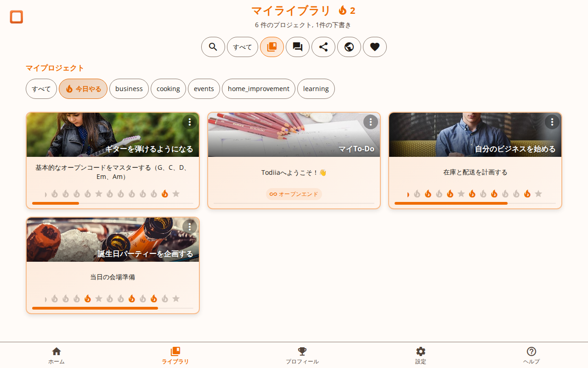Go to ホーム in bottom navigation

(x=57, y=355)
